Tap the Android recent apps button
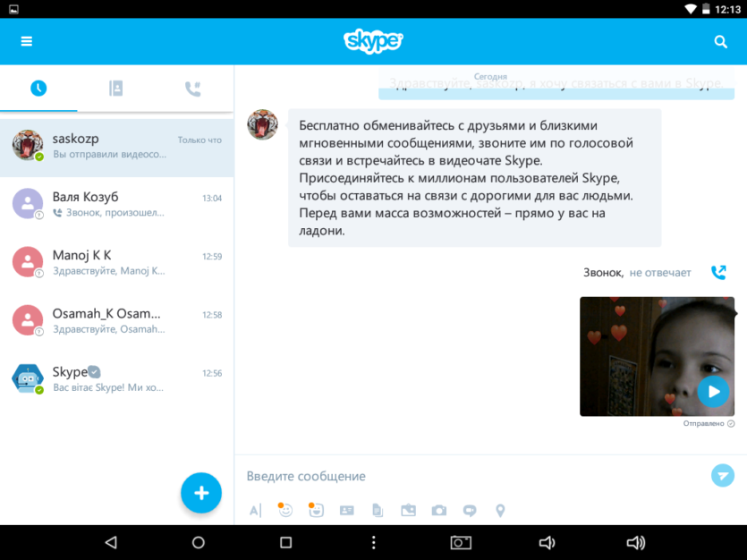Image resolution: width=747 pixels, height=560 pixels. [x=286, y=542]
